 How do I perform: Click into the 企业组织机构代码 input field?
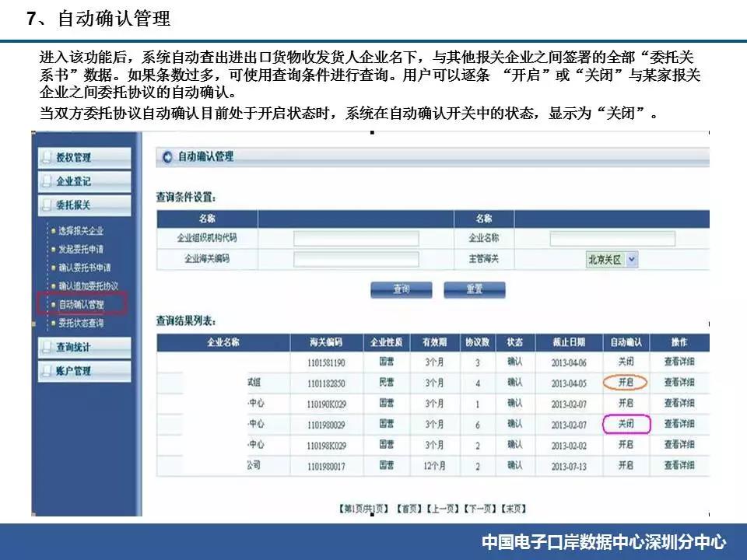tap(356, 239)
